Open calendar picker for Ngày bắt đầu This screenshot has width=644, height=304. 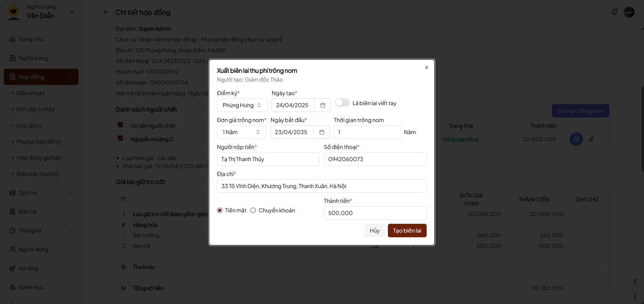[x=321, y=132]
